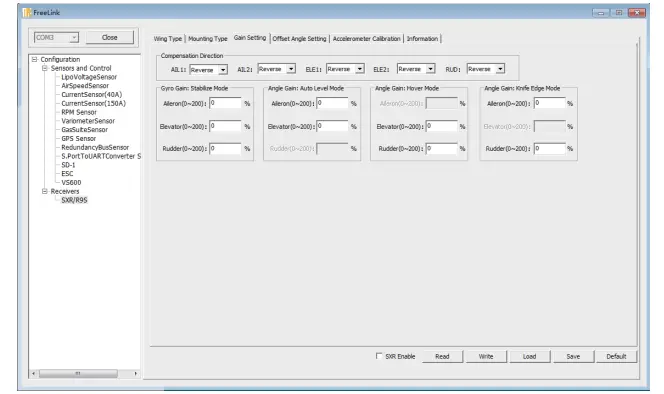Select GPS Sensor in the tree
Viewport: 664px width, 394px height.
coord(78,139)
